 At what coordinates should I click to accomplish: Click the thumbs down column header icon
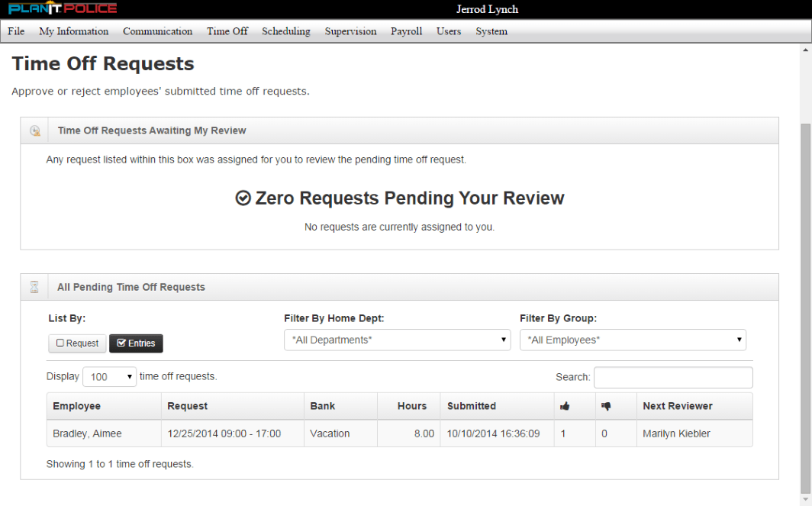[605, 405]
